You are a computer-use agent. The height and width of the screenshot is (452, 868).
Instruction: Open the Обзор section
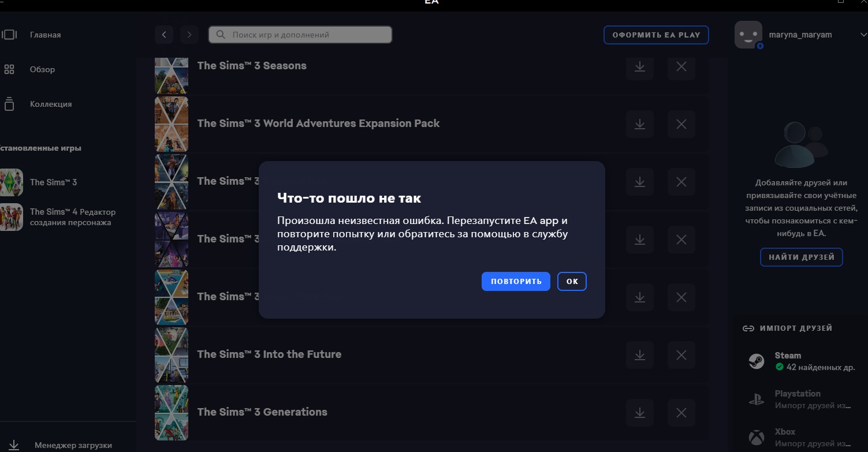click(42, 69)
